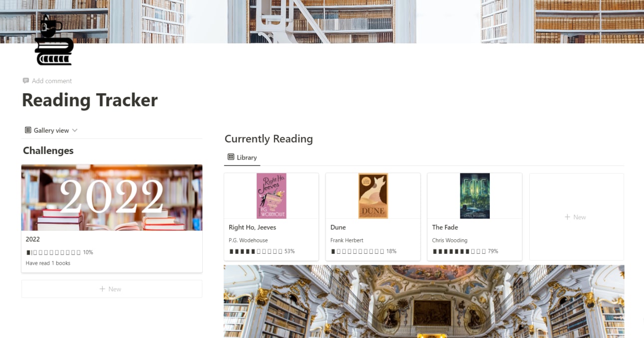
Task: Open the Right Ho, Jeeves book cover
Action: (x=272, y=196)
